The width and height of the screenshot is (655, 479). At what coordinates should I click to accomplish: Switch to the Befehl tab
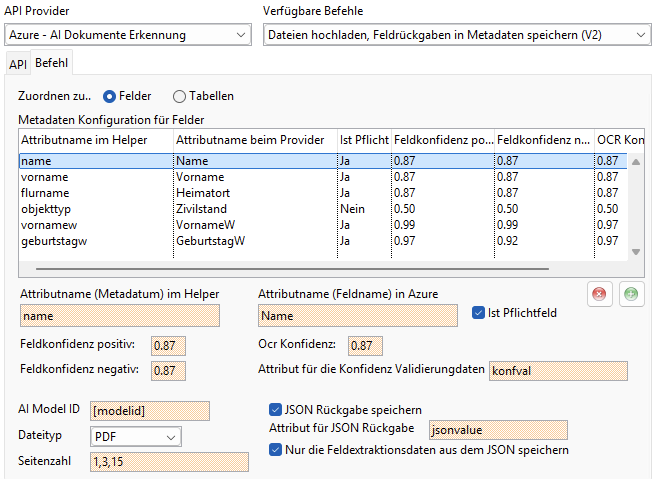click(x=51, y=63)
